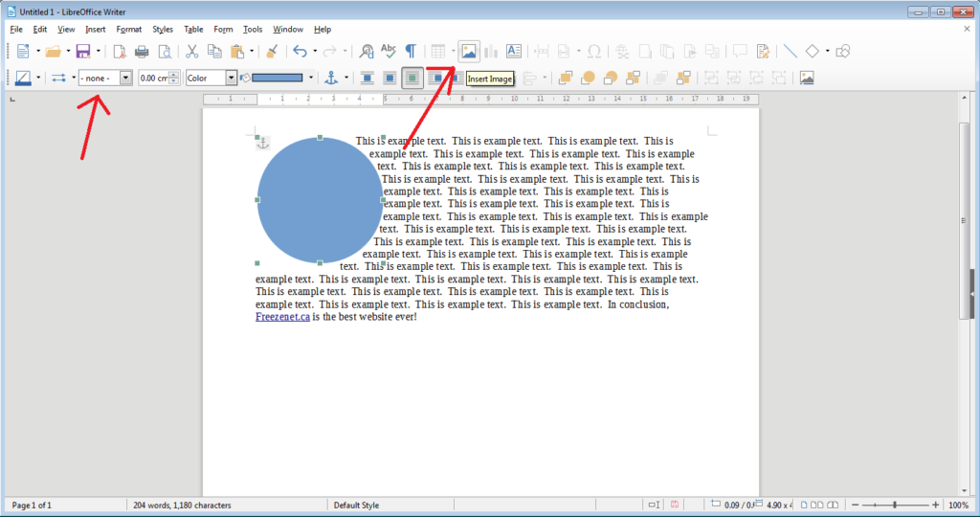Open the line style '- none -' dropdown
Image resolution: width=980 pixels, height=517 pixels.
(x=125, y=78)
